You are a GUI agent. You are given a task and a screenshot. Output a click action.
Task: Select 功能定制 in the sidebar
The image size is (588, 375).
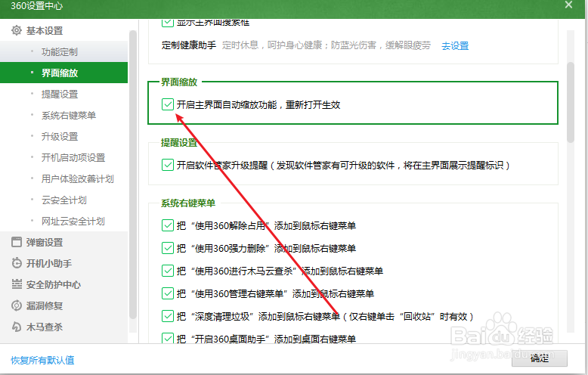[63, 51]
